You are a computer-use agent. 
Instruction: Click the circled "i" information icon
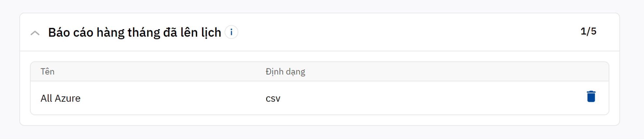[231, 32]
